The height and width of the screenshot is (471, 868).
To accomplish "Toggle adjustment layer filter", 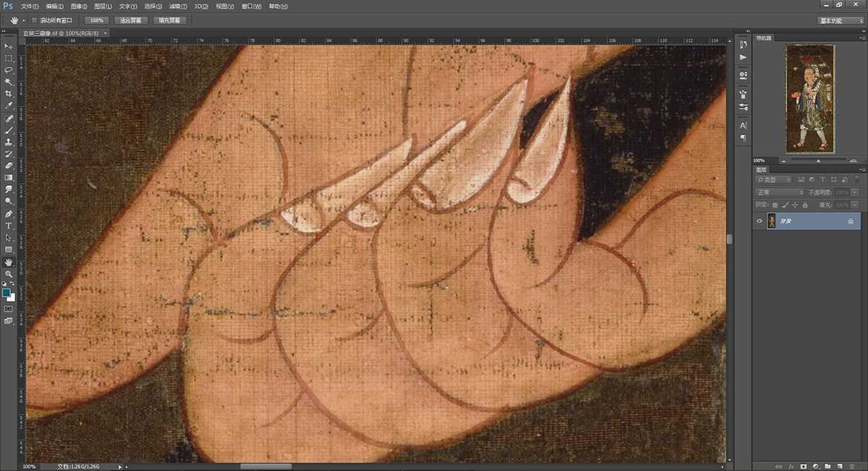I will pyautogui.click(x=812, y=179).
